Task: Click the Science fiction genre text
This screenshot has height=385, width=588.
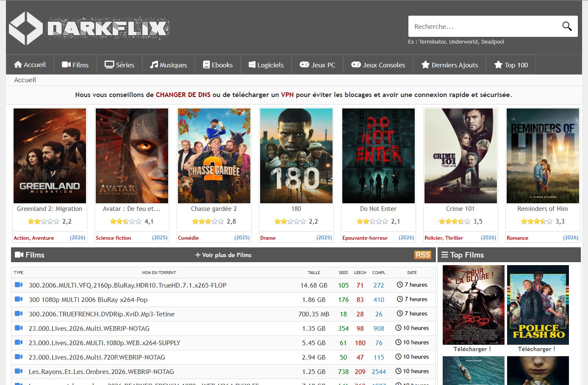Action: tap(114, 238)
